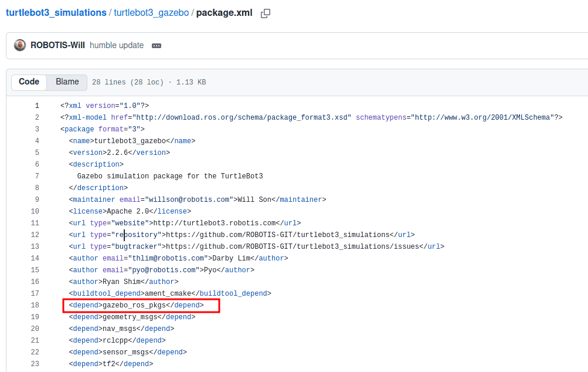Click the ROBOTIS-Will avatar image

click(20, 45)
